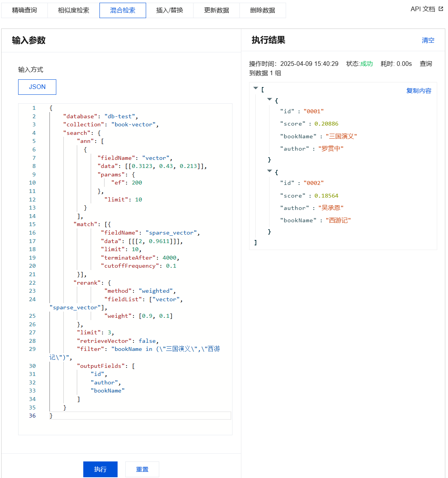Click the 状态:成功 status text
Viewport: 448px width, 478px height.
pos(359,64)
